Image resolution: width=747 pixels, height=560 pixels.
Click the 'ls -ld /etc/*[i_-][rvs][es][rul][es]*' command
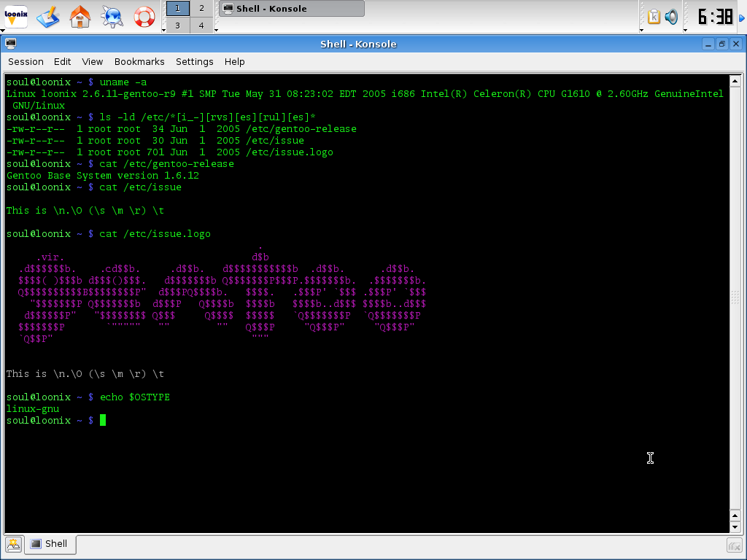[x=208, y=117]
